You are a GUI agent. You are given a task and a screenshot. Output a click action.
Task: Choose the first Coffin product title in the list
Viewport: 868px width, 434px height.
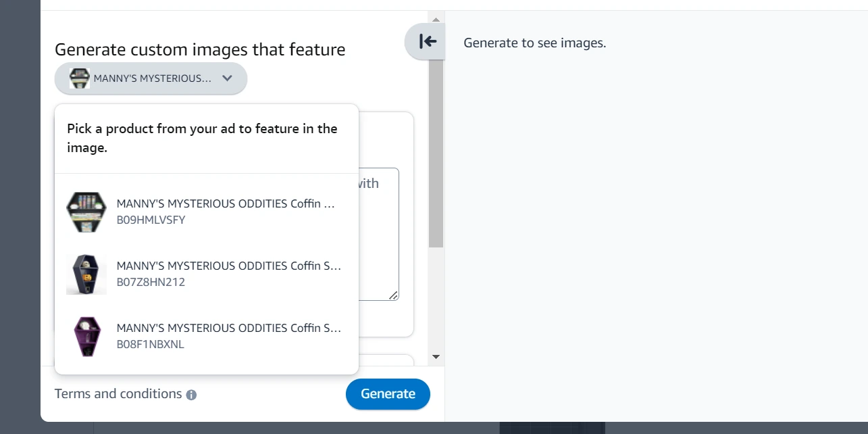226,203
